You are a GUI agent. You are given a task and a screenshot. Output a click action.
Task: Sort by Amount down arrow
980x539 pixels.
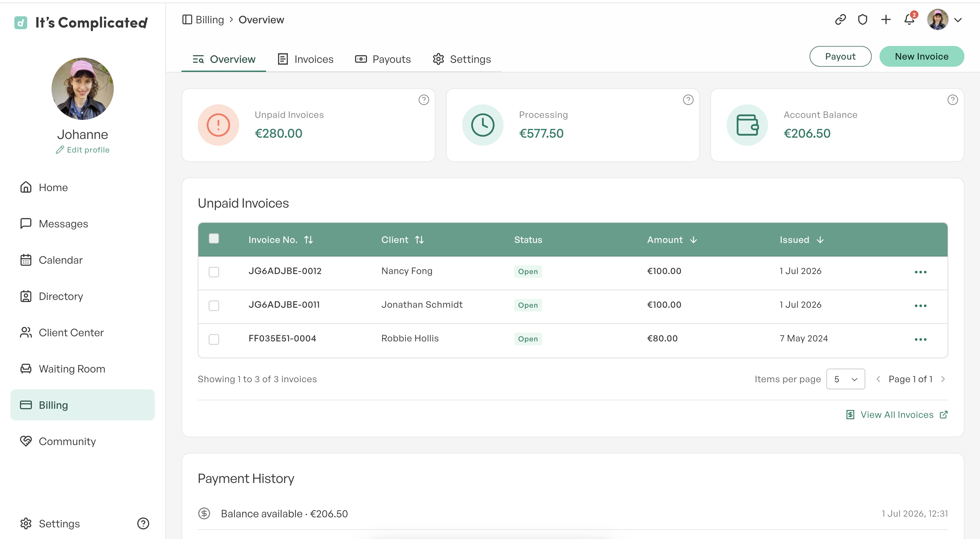[693, 240]
